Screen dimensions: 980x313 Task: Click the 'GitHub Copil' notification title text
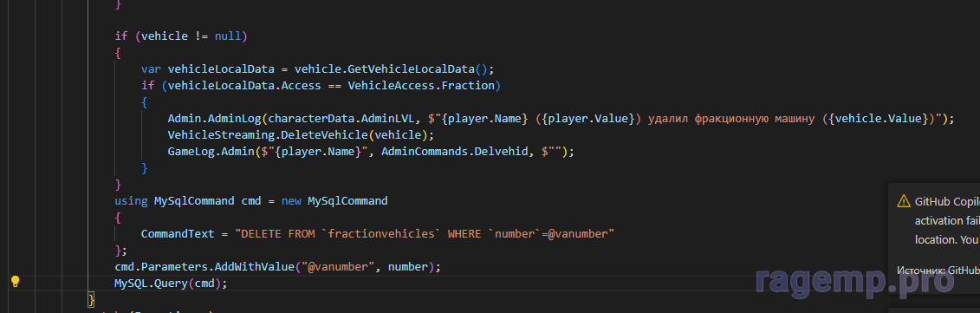(947, 201)
